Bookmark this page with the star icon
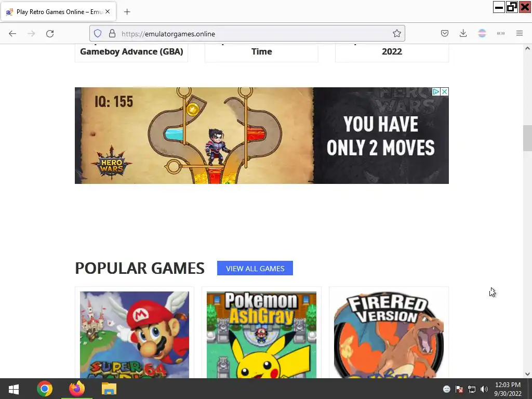This screenshot has width=532, height=399. (396, 34)
